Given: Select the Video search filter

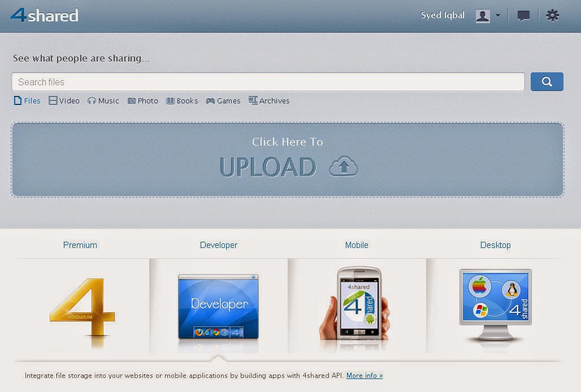Looking at the screenshot, I should (64, 101).
